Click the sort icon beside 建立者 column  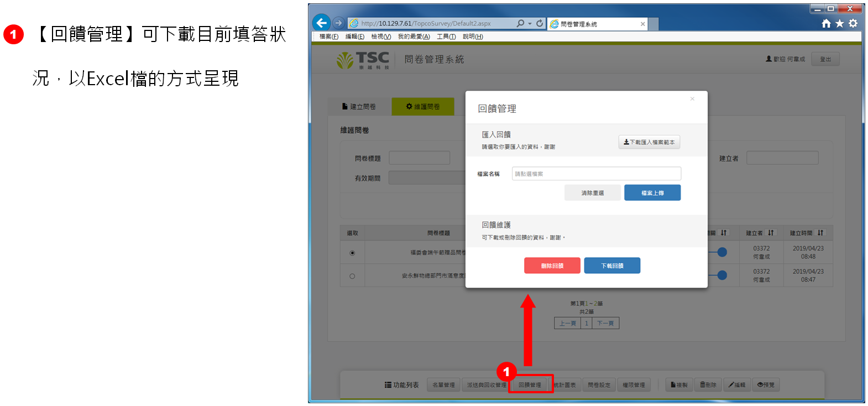[771, 233]
